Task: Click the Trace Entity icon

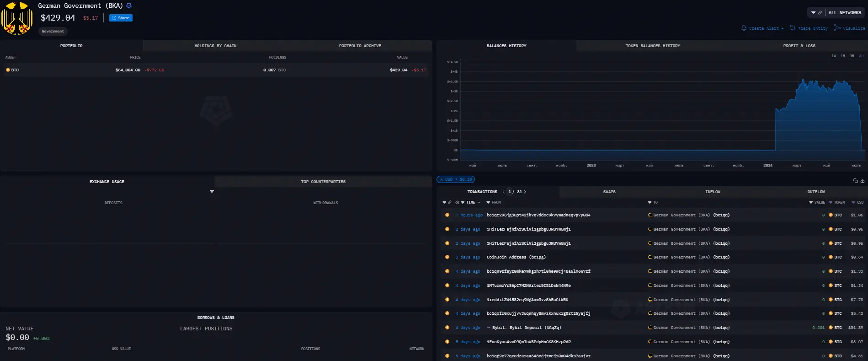Action: (x=793, y=28)
